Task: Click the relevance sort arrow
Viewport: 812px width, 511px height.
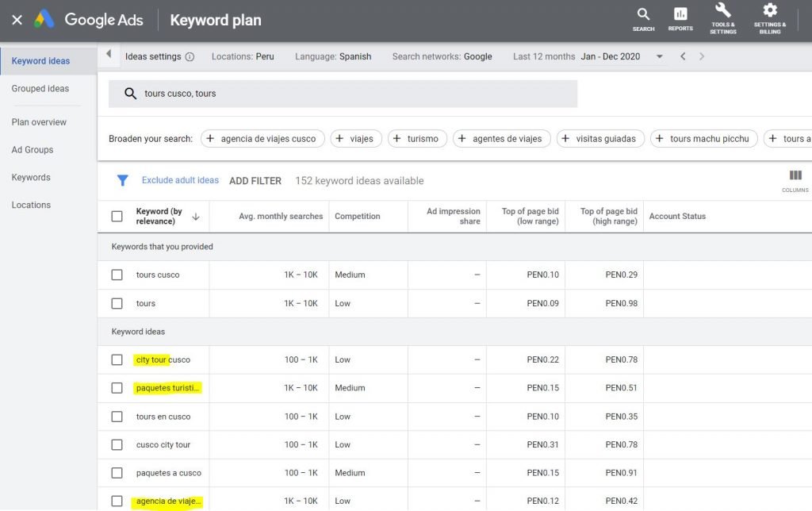Action: click(x=196, y=217)
